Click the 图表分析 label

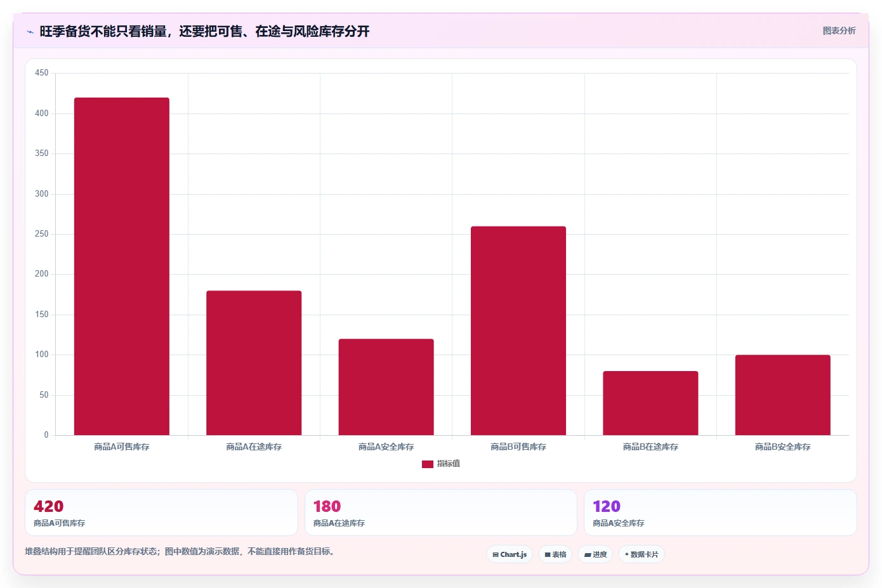[x=839, y=30]
